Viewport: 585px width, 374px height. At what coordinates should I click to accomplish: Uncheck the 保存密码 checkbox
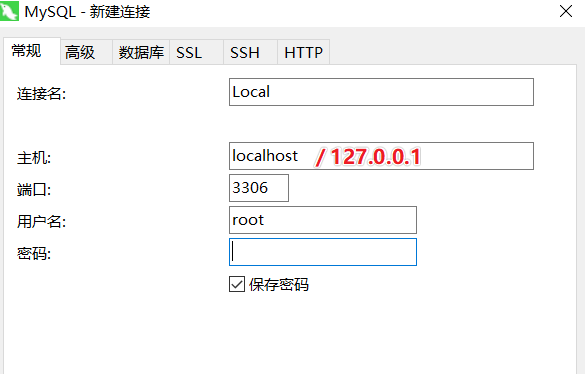click(237, 284)
